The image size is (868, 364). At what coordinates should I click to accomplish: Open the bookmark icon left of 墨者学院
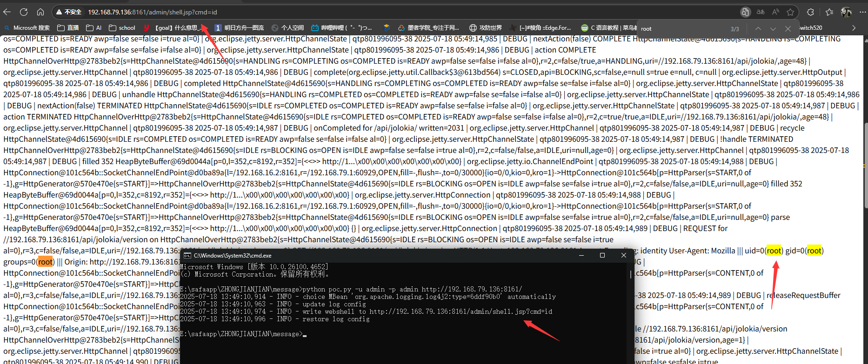[x=387, y=28]
